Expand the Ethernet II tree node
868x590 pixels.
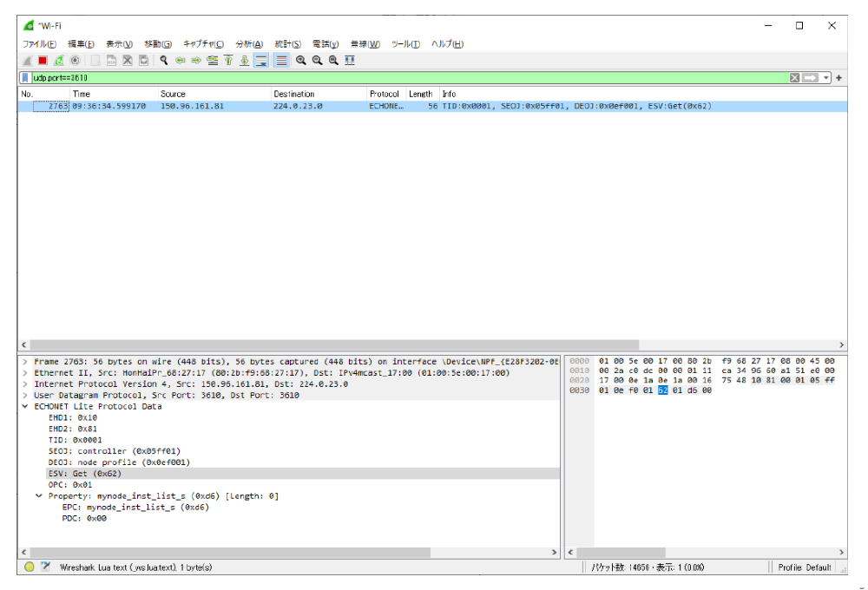[x=25, y=372]
